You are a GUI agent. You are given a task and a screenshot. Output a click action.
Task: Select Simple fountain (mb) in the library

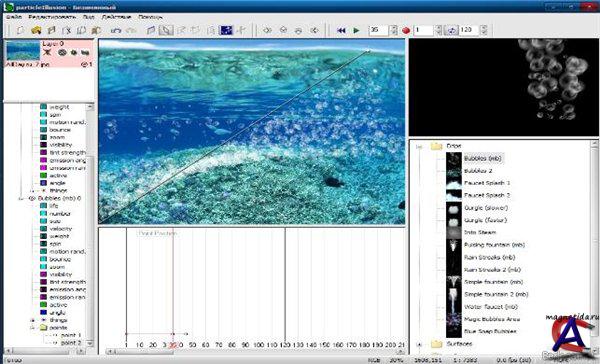pyautogui.click(x=493, y=282)
